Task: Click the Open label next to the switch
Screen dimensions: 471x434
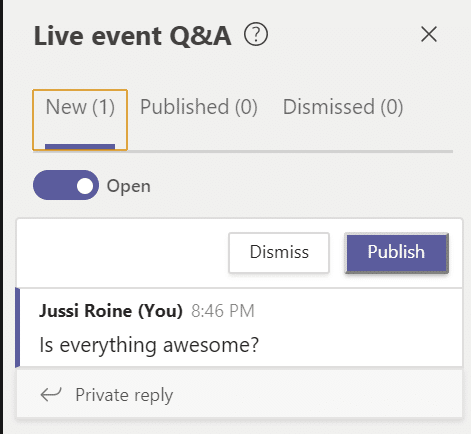Action: [x=129, y=186]
